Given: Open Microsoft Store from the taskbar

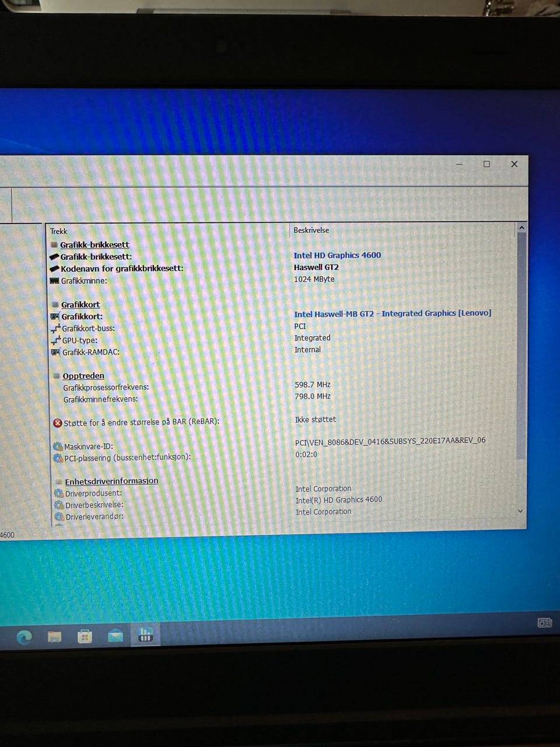Looking at the screenshot, I should [85, 636].
